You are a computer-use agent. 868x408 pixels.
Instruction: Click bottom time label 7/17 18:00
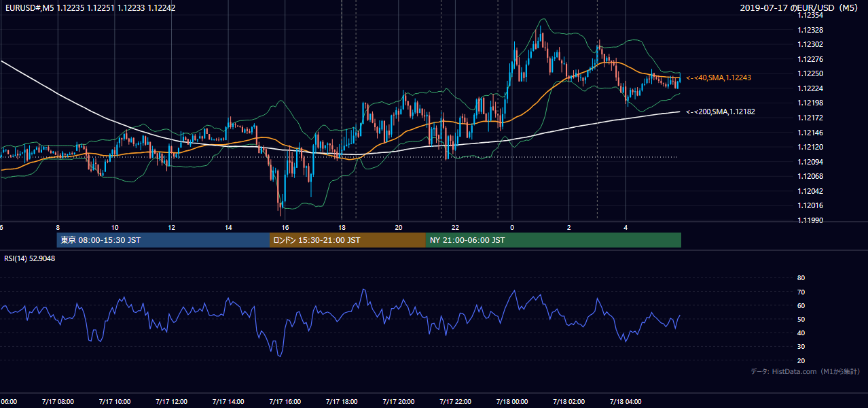point(342,402)
